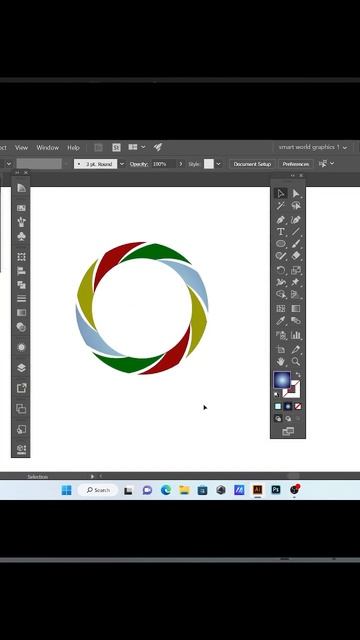
Task: Apply solid Color mode button
Action: [278, 407]
